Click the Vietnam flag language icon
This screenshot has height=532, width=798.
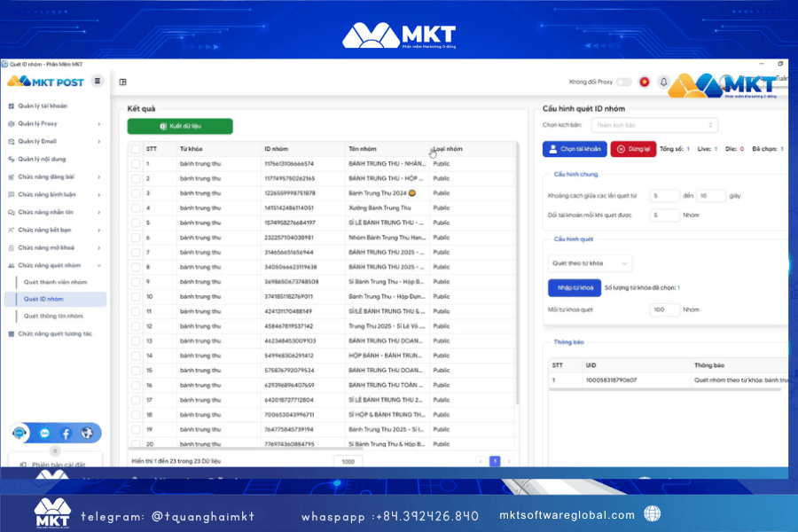pos(645,82)
